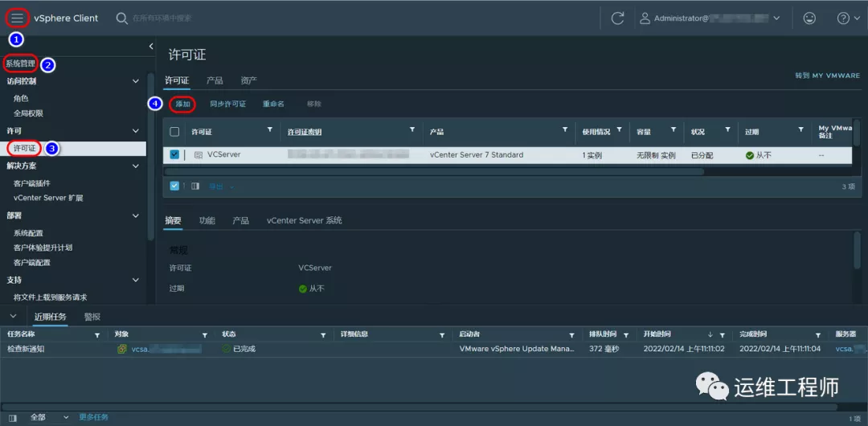This screenshot has width=868, height=426.
Task: Click filter icon on 任务名称 column
Action: (x=97, y=334)
